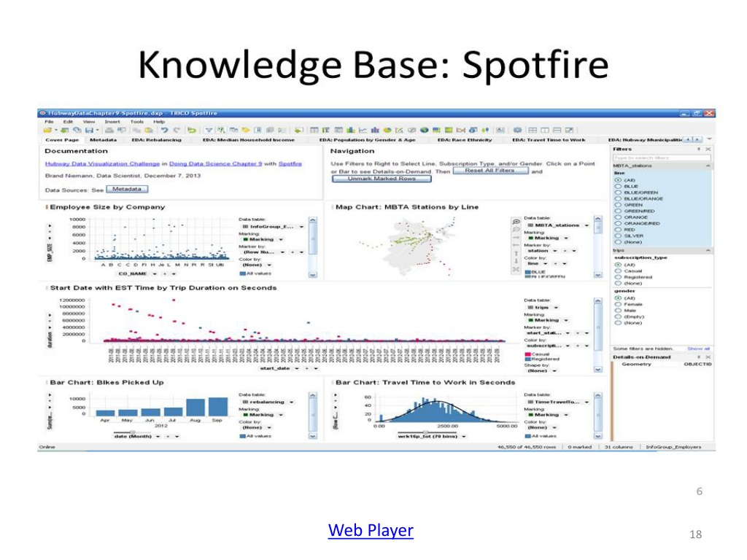Viewport: 747px width, 560px height.
Task: Select Casual subscription type radio button
Action: click(x=618, y=271)
